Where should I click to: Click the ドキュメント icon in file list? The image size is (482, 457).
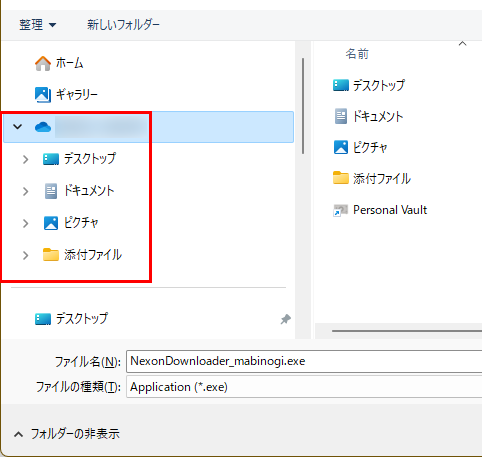[341, 116]
